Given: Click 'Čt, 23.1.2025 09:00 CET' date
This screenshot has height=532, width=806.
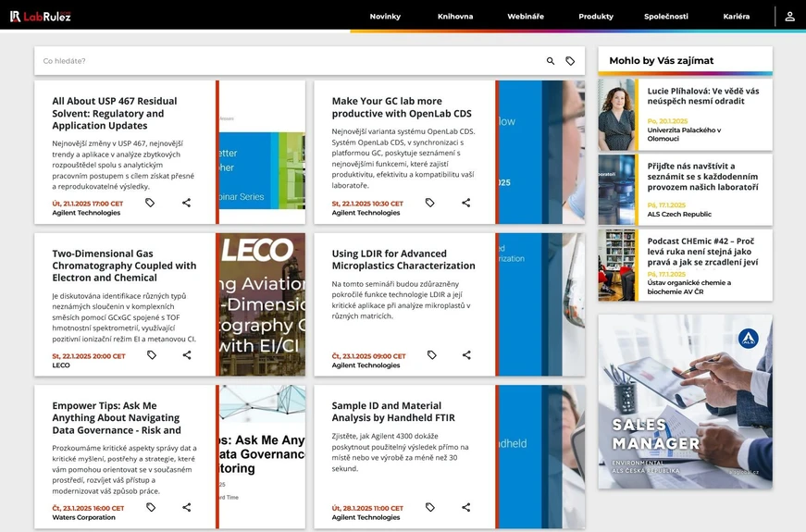Looking at the screenshot, I should (x=368, y=355).
